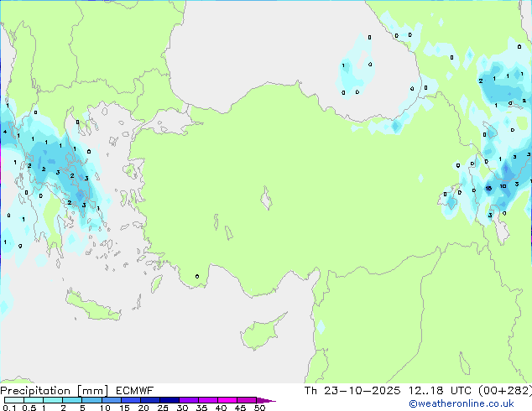Image resolution: width=532 pixels, height=411 pixels.
Task: Click the 10–15 mm legend color swatch
Action: coord(112,400)
